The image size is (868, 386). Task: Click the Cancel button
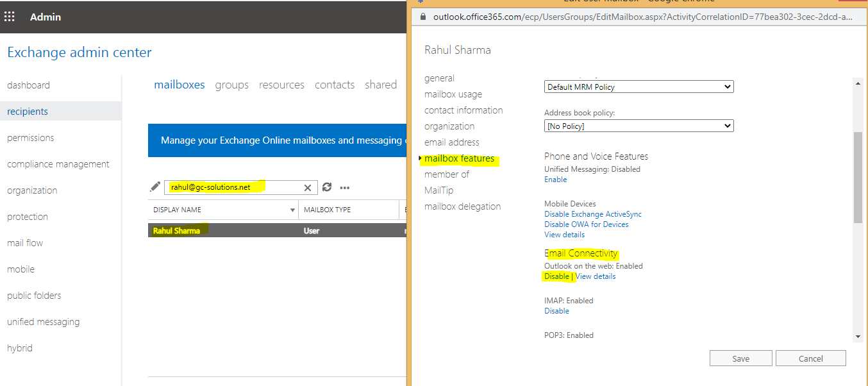(811, 358)
